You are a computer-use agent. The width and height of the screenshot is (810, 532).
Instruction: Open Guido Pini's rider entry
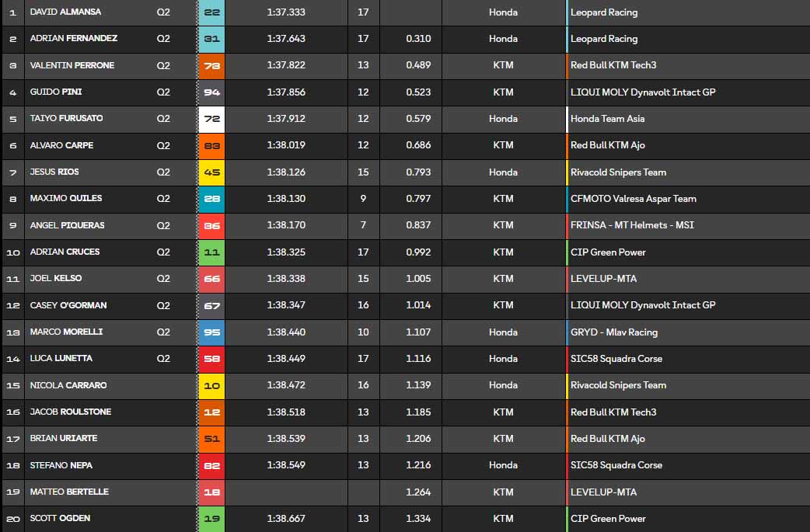[56, 92]
